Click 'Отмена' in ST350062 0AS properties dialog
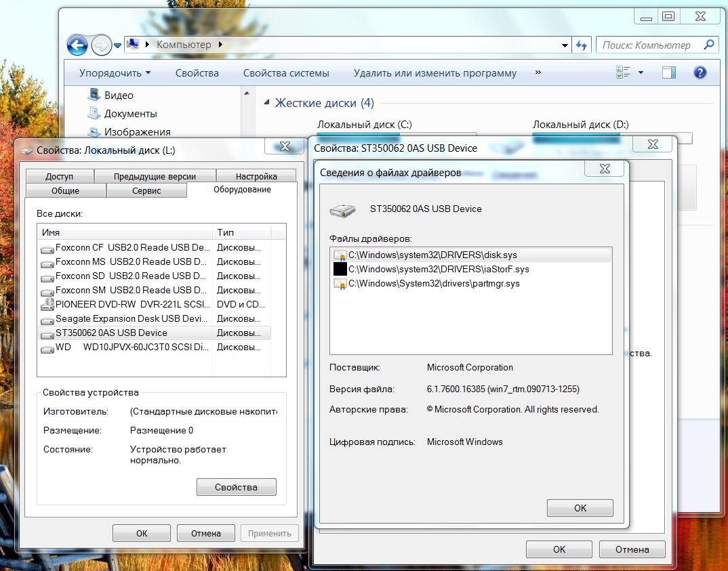 (x=632, y=549)
